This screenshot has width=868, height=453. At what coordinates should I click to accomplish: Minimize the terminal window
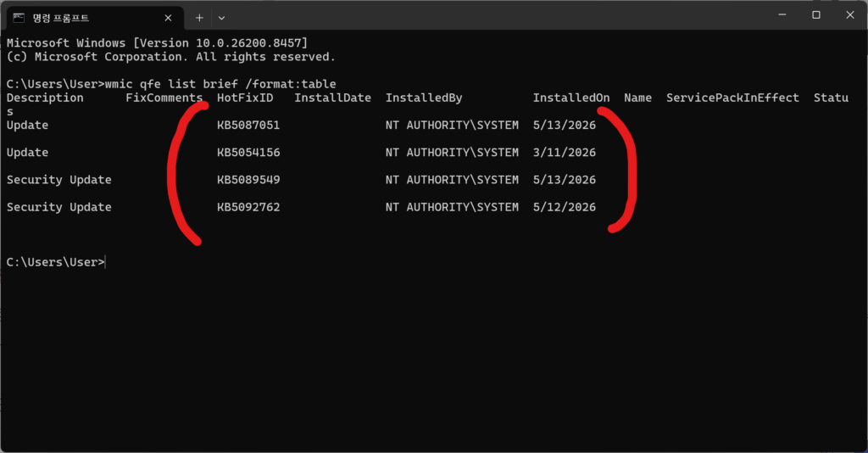tap(782, 15)
